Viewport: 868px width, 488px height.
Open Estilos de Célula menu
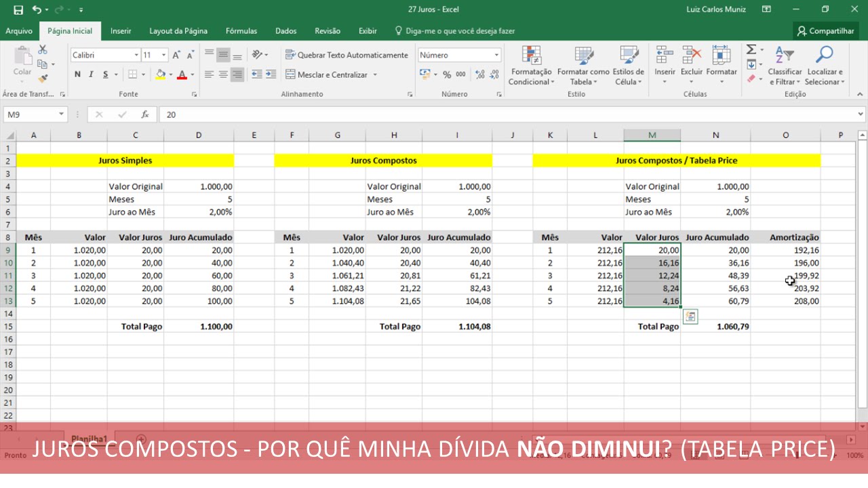pyautogui.click(x=628, y=66)
